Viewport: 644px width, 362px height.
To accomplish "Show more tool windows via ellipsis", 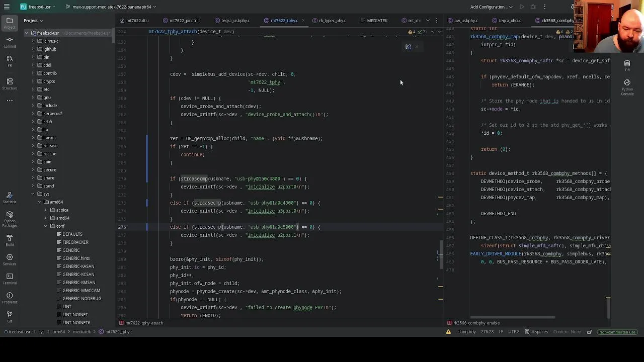I will [10, 101].
